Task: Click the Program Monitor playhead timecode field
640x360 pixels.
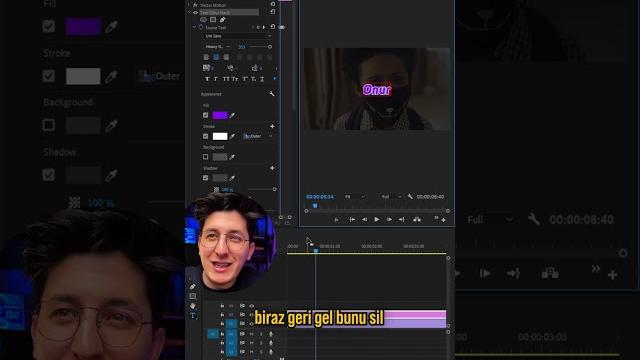Action: (x=320, y=197)
